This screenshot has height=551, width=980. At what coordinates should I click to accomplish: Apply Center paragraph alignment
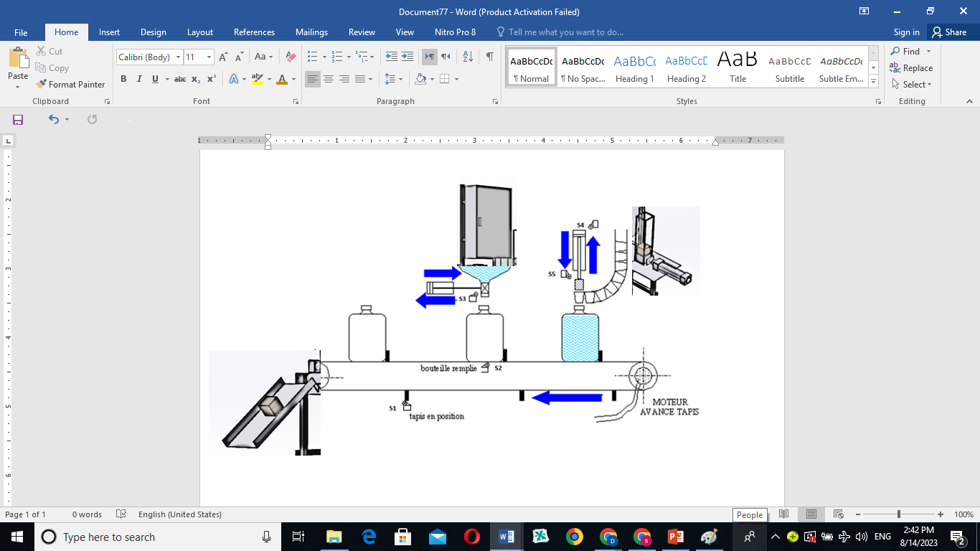click(x=329, y=79)
